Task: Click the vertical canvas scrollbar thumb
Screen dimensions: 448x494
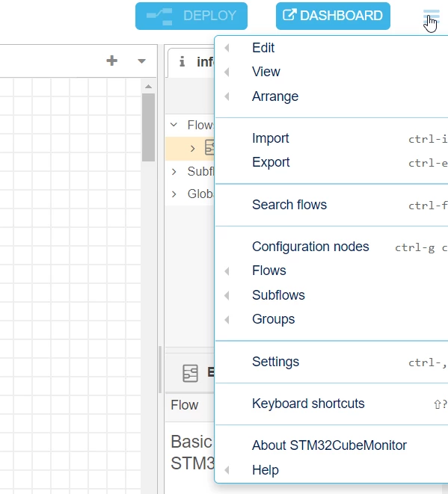Action: pos(148,127)
